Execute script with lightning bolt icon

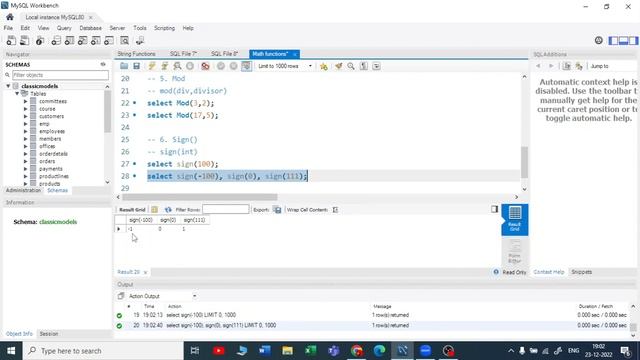pos(152,66)
